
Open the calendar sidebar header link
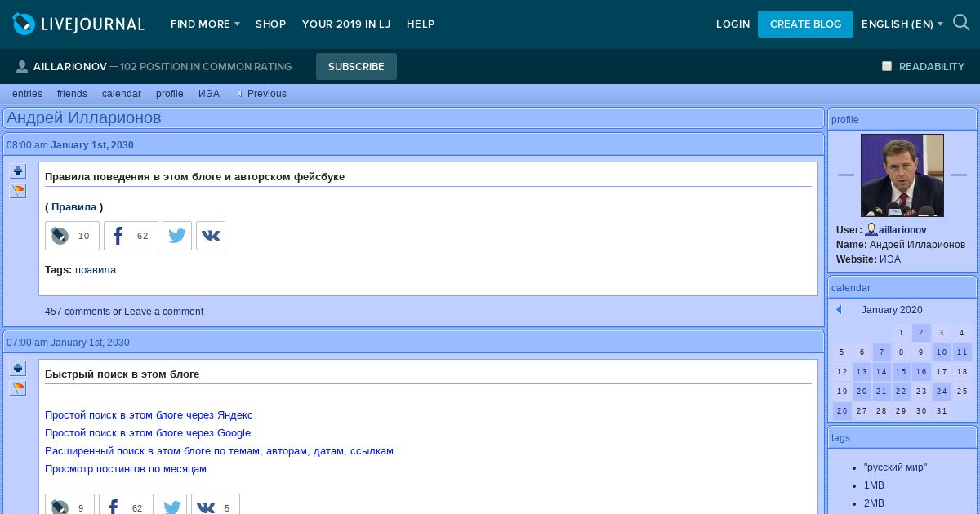pyautogui.click(x=851, y=288)
